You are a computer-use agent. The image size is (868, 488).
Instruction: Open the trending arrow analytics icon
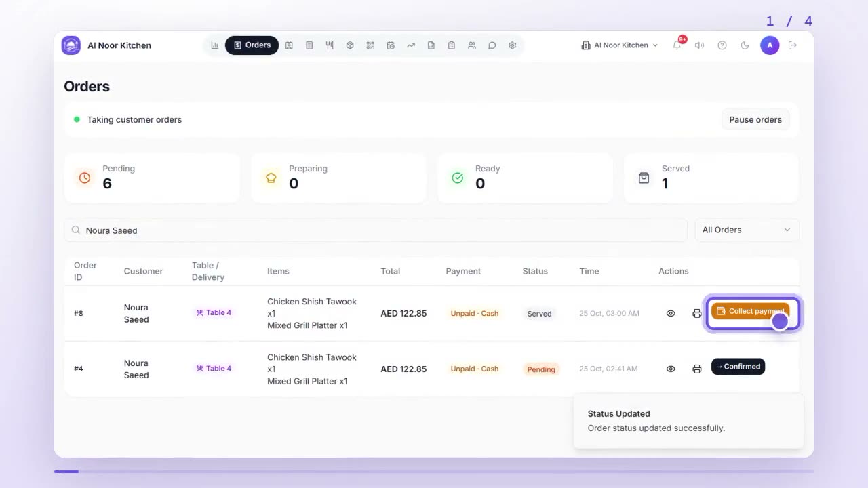[411, 45]
